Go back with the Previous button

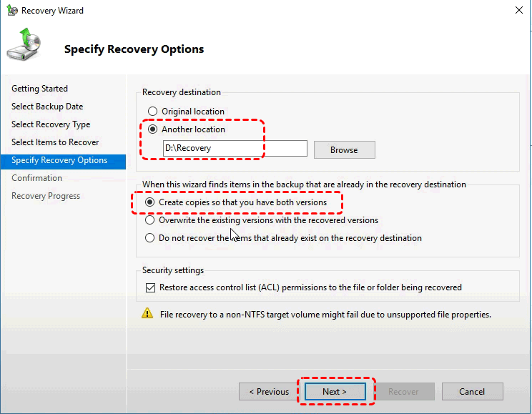pyautogui.click(x=269, y=392)
